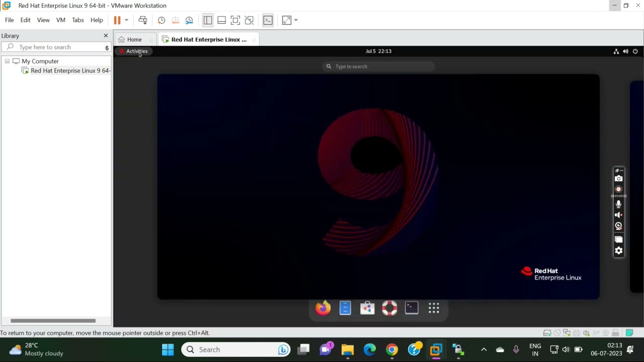Open the File menu
644x362 pixels.
click(9, 20)
